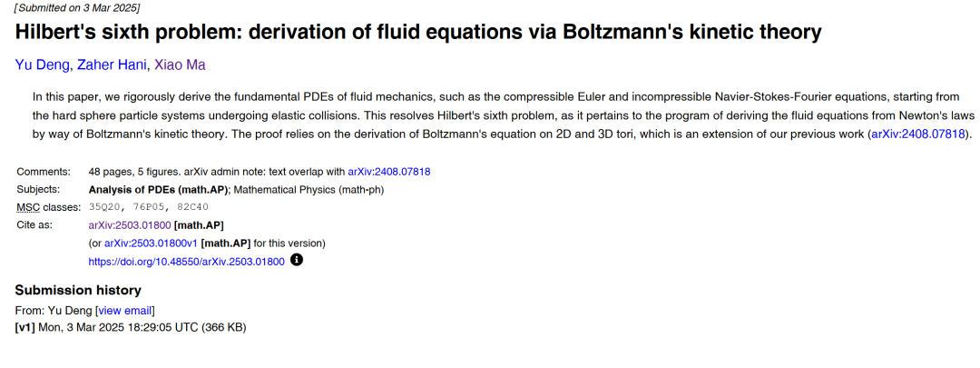Click the paper title heading
The image size is (980, 368).
[418, 33]
